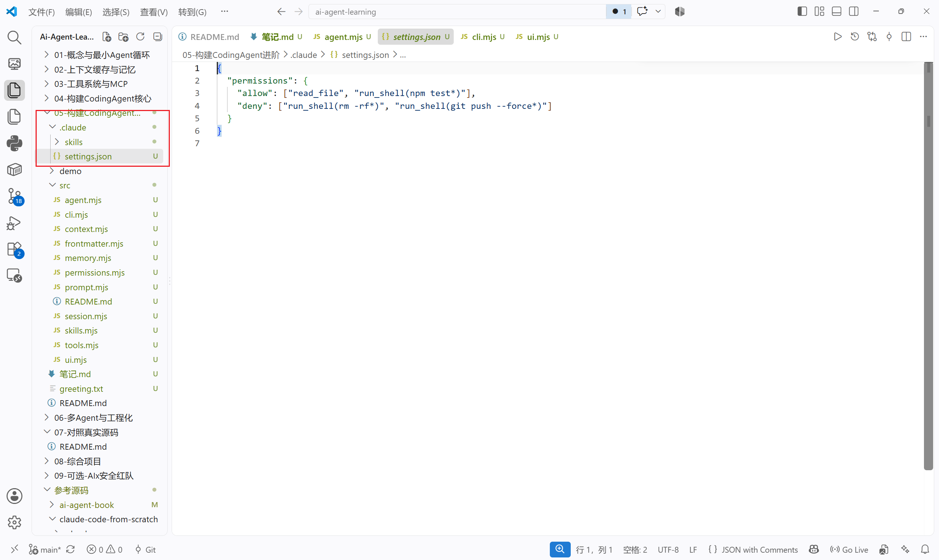This screenshot has height=560, width=939.
Task: Open the customize layout control
Action: point(819,11)
